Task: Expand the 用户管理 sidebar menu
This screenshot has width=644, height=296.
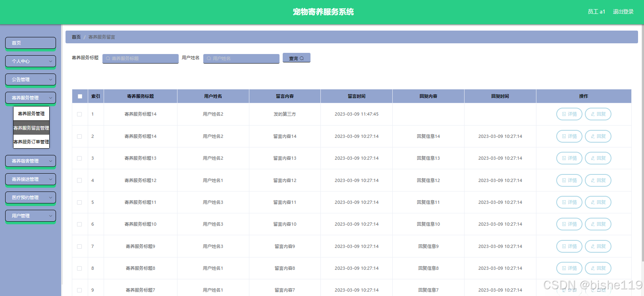Action: 31,216
